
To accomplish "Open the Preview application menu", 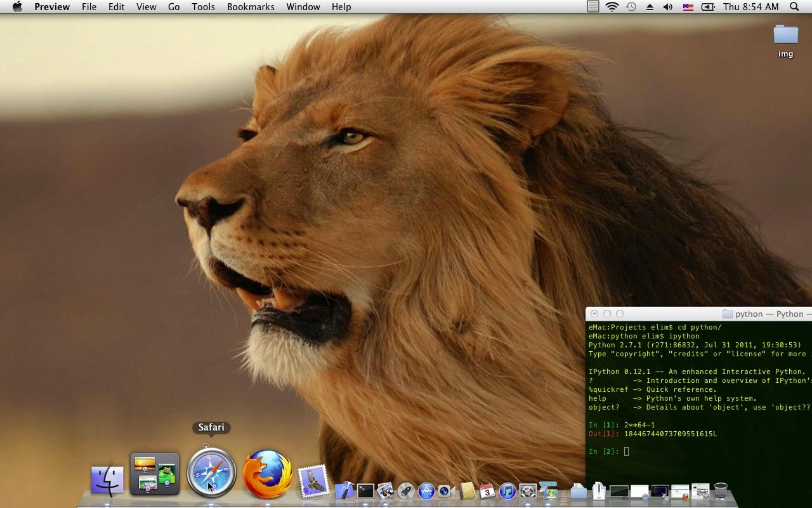I will pos(52,7).
